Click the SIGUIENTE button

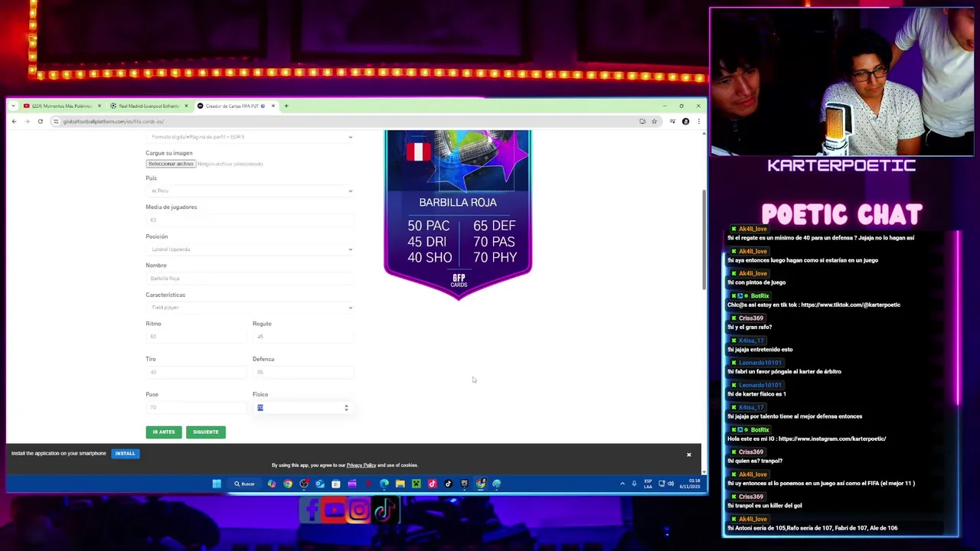pos(205,432)
